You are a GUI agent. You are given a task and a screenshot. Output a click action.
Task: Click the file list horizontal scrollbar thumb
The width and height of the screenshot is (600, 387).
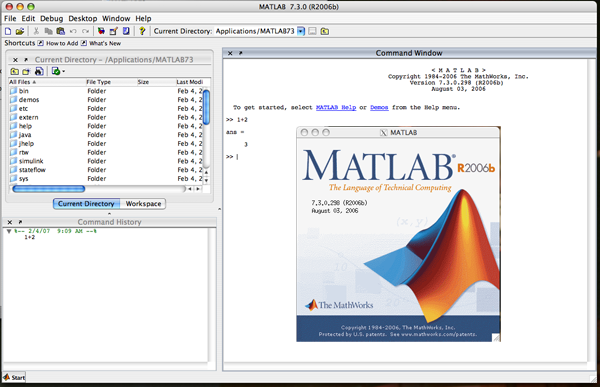49,189
